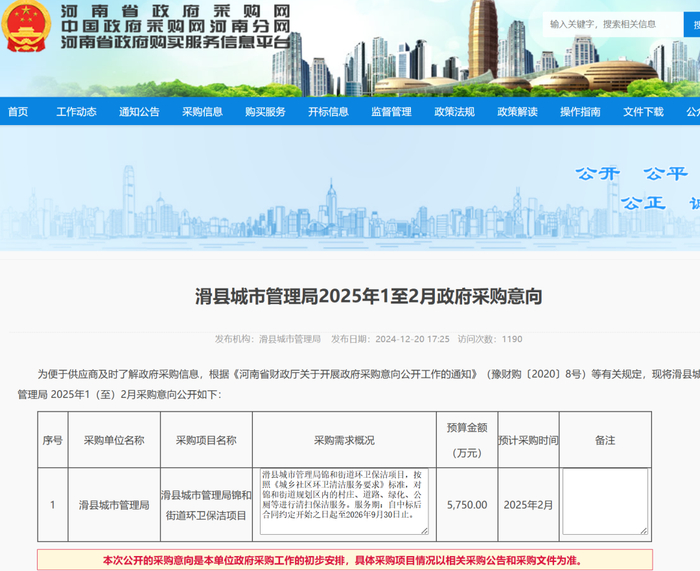Viewport: 700px width, 571px height.
Task: Open the 操作指南 page
Action: pos(580,112)
